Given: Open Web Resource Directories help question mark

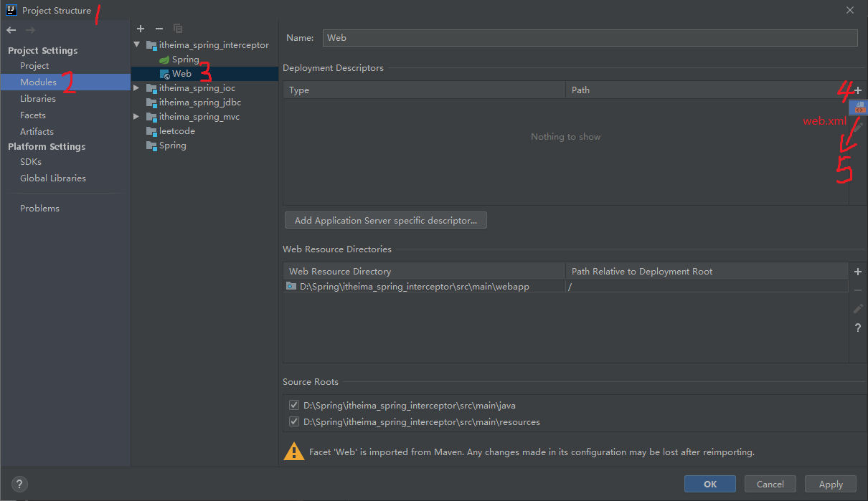Looking at the screenshot, I should click(858, 328).
